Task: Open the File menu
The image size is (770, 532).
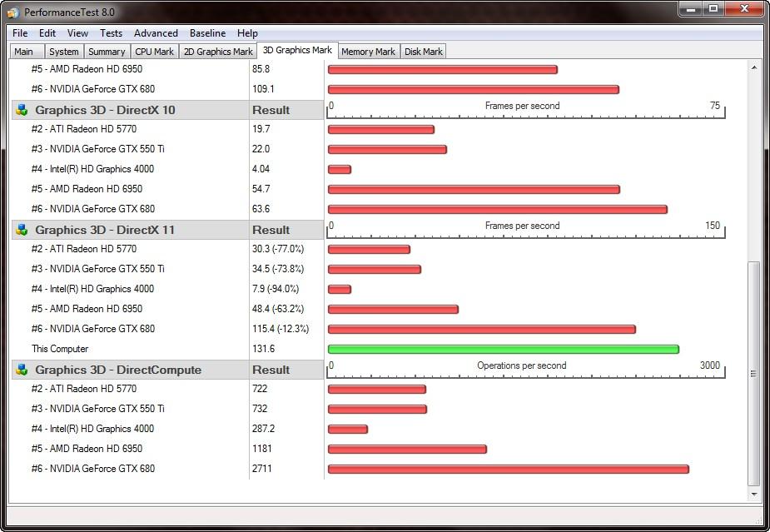Action: click(x=20, y=33)
